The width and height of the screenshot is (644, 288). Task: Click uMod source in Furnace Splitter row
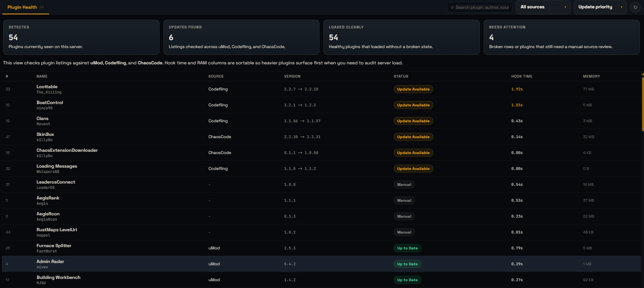pos(214,248)
